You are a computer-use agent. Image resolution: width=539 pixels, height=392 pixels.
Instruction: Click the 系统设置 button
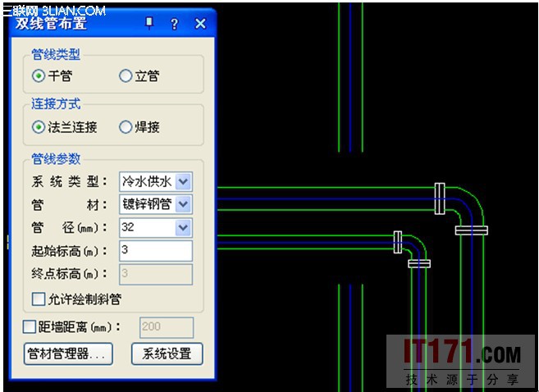(167, 354)
